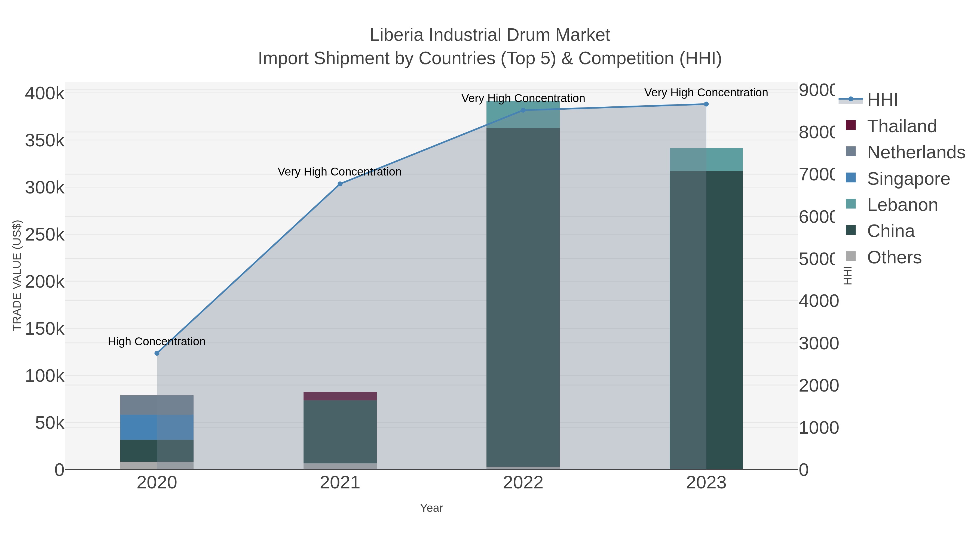Click the 2021 x-axis label
Viewport: 980px width, 551px height.
coord(340,483)
